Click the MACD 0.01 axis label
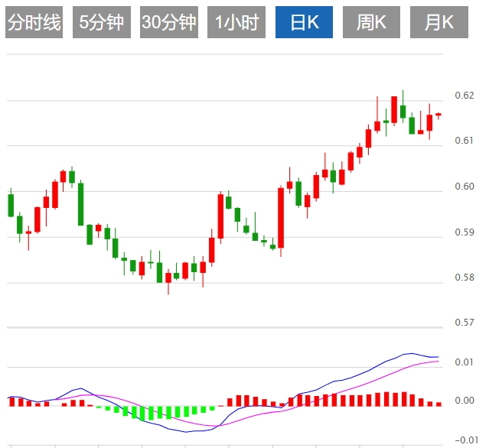The image size is (489, 448). coord(465,362)
